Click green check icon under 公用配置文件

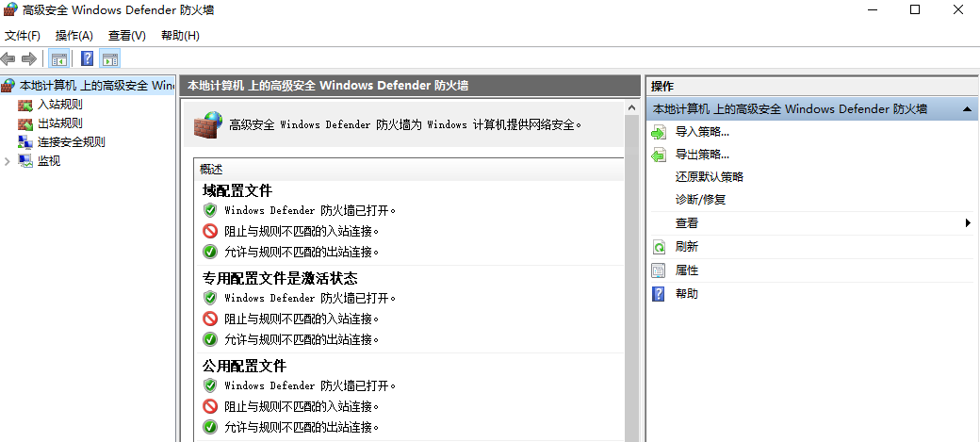210,427
